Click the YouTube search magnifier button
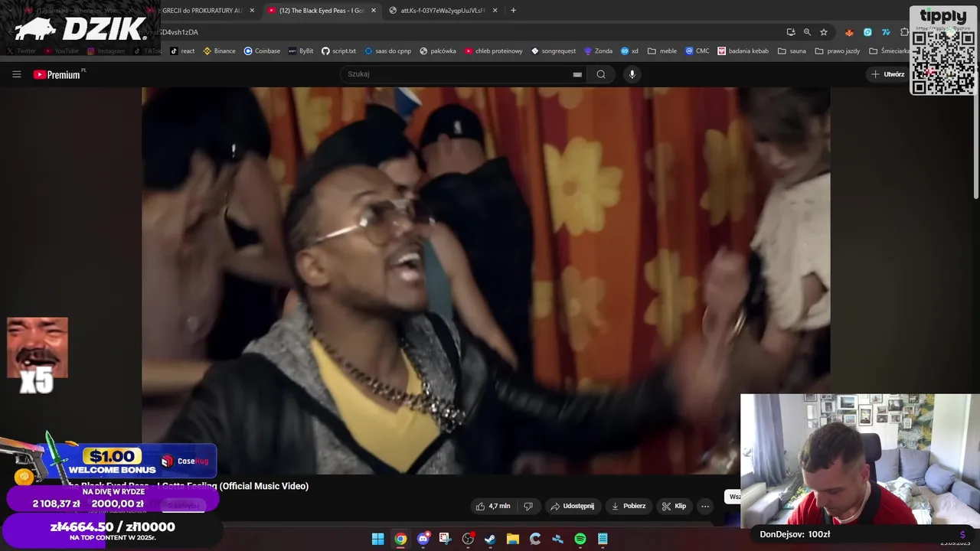The width and height of the screenshot is (980, 551). [x=601, y=74]
